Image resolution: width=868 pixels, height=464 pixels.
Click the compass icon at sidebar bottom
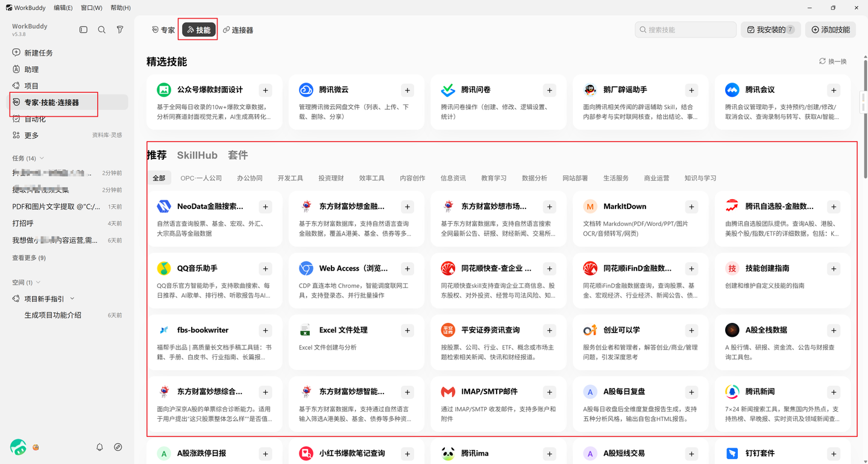pos(118,447)
